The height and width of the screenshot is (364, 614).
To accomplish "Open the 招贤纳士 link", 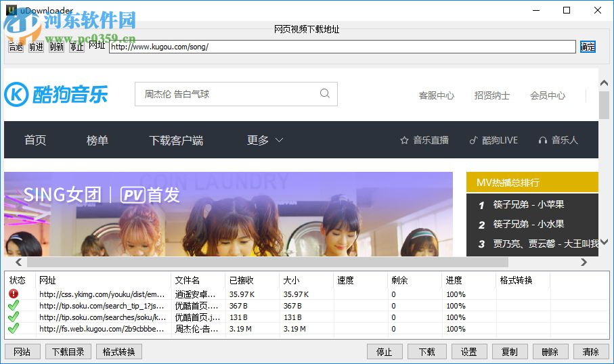I will [x=492, y=95].
